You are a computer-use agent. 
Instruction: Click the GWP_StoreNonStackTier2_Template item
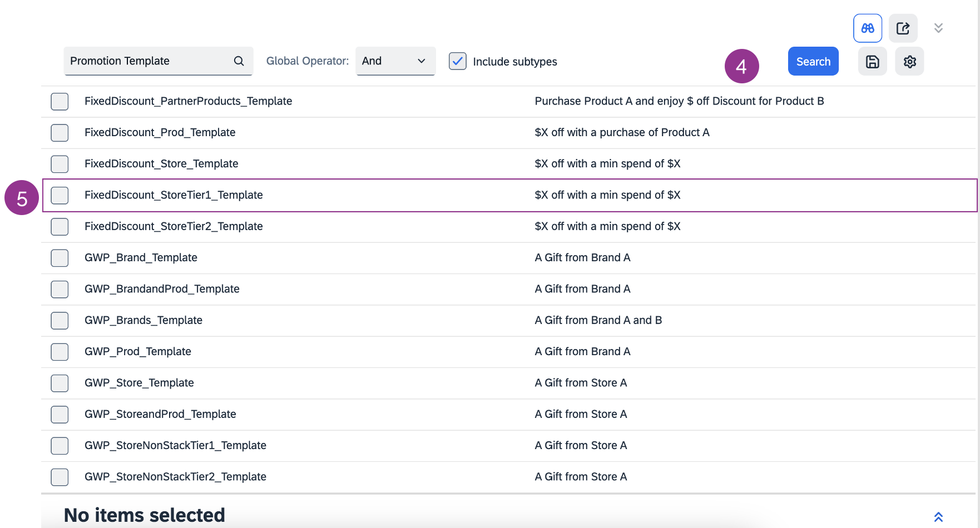pos(175,477)
